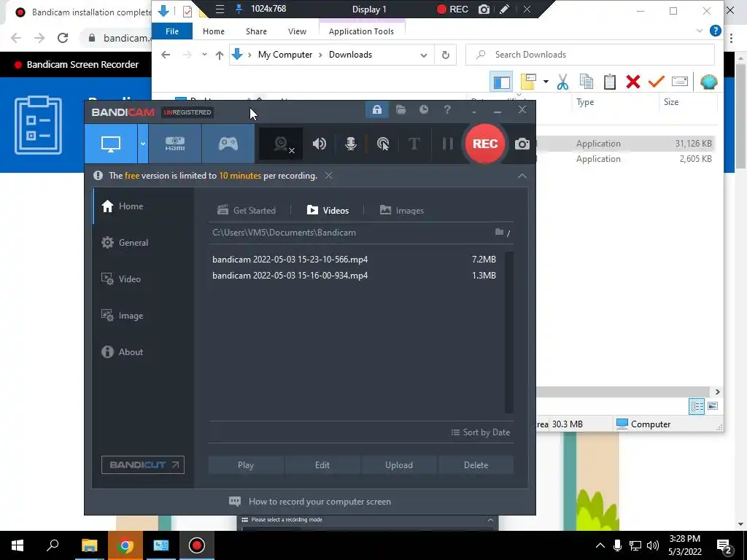Click Rename icon in Explorer toolbar
The height and width of the screenshot is (560, 747).
(680, 82)
